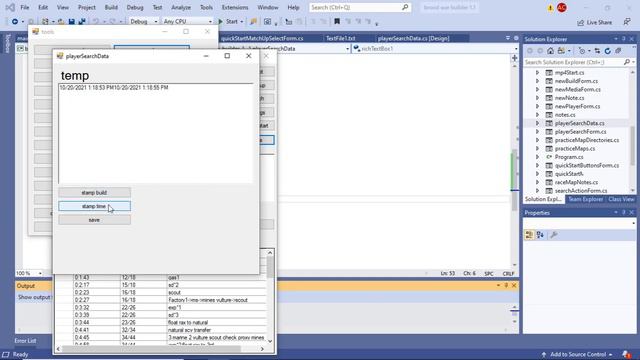Viewport: 640px width, 360px height.
Task: Click the 'natural scv transfer' table cell
Action: pos(216,330)
